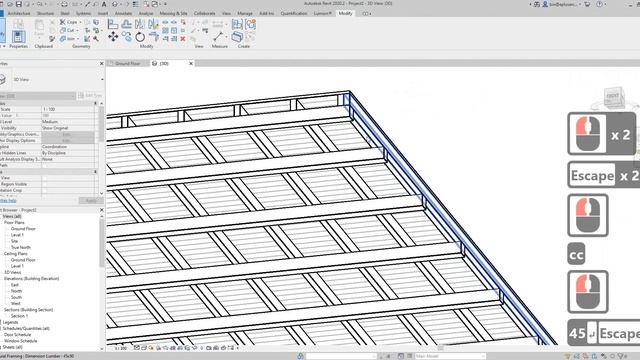This screenshot has height=360, width=640.
Task: Open the Help question mark icon in the title bar
Action: 600,4
